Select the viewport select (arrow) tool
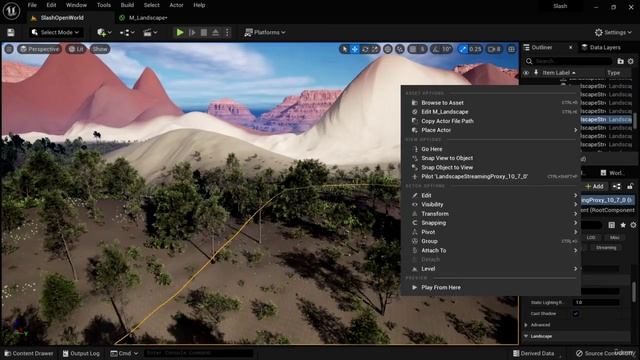 tap(344, 49)
